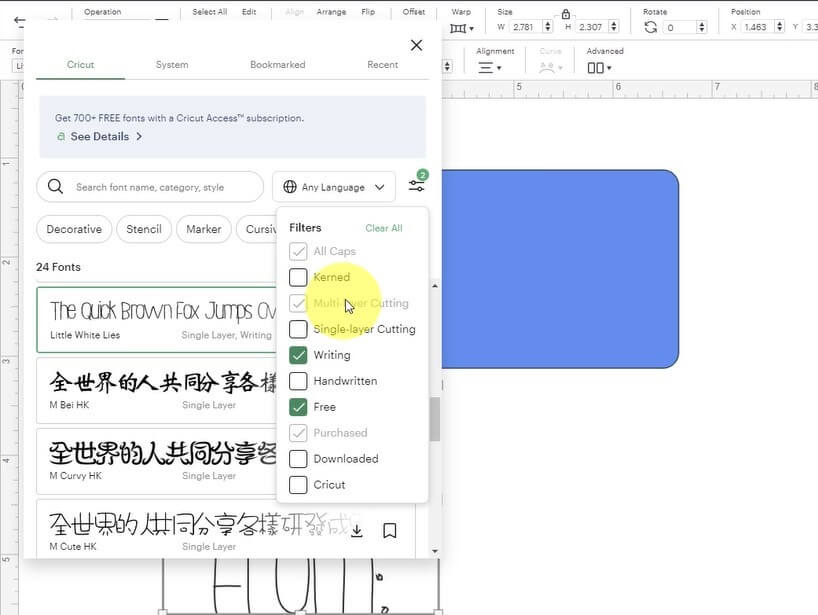Toggle Multi-layer Cutting filter
Viewport: 818px width, 615px height.
tap(298, 303)
